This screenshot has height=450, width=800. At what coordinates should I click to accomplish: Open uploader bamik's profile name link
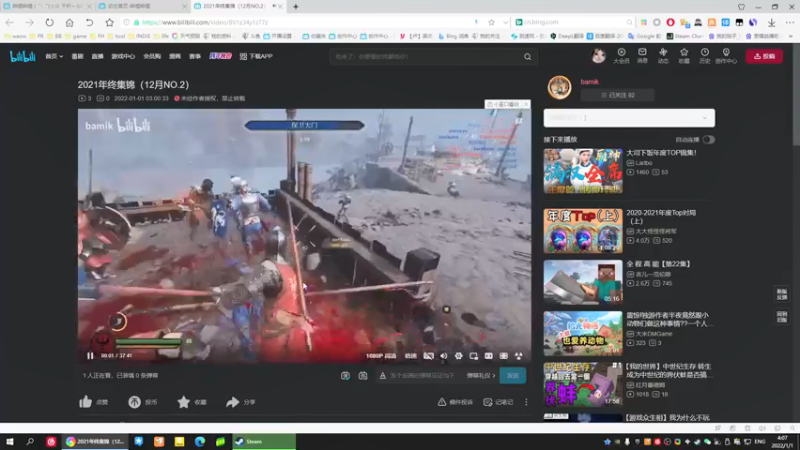(589, 82)
